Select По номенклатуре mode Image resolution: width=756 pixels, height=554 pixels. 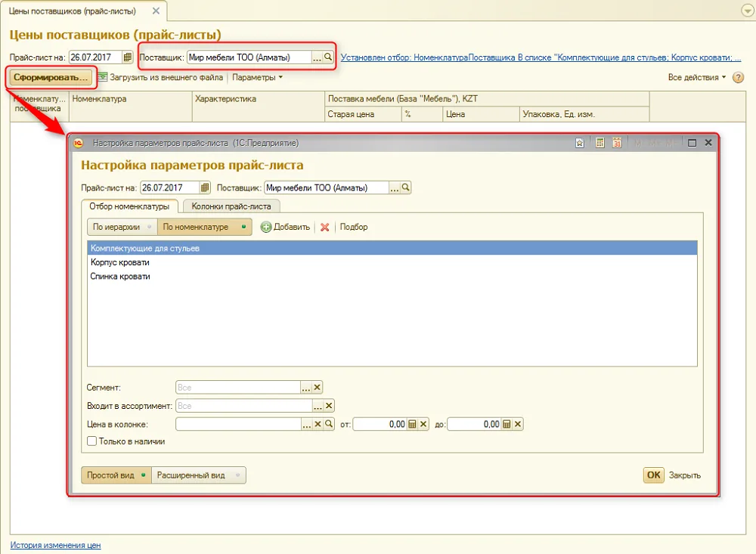204,227
